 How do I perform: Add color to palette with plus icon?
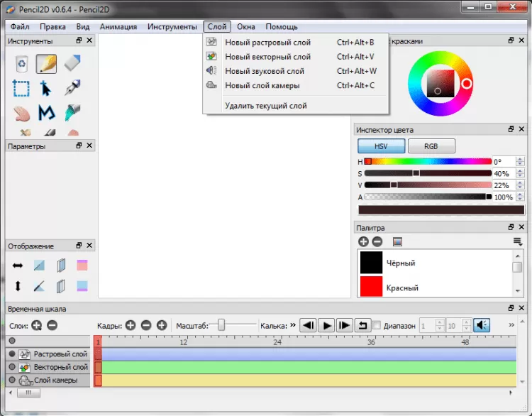pos(363,241)
